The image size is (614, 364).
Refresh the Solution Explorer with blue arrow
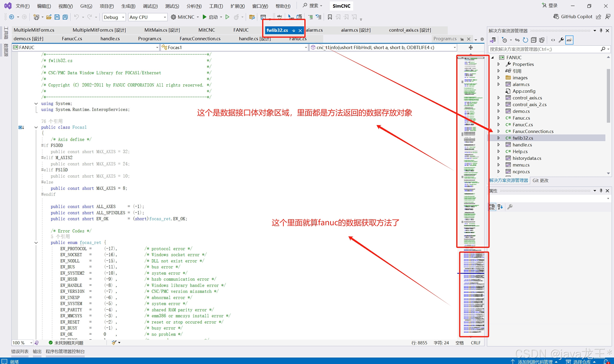point(525,40)
